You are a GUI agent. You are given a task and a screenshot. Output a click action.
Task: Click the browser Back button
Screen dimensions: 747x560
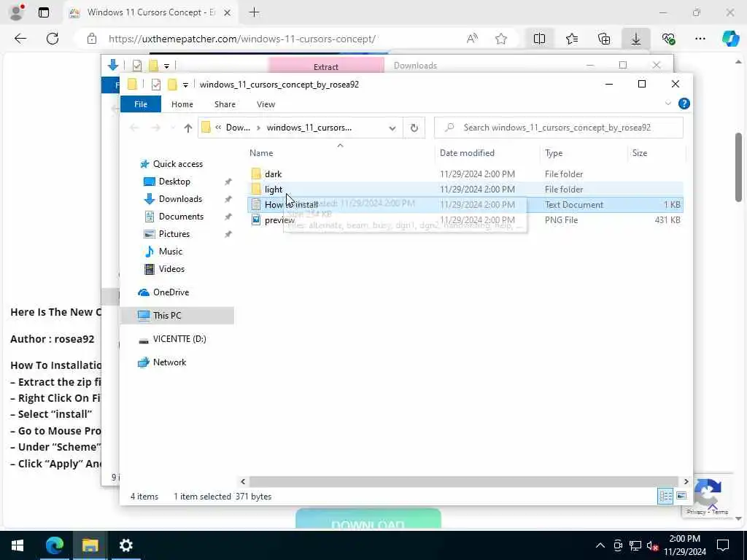pyautogui.click(x=20, y=39)
